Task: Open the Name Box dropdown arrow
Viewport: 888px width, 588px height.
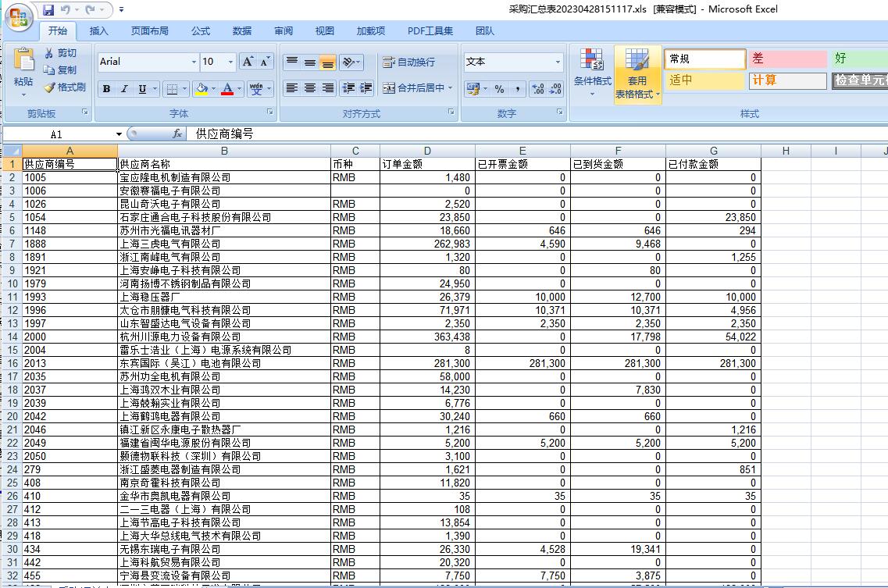Action: click(x=119, y=134)
